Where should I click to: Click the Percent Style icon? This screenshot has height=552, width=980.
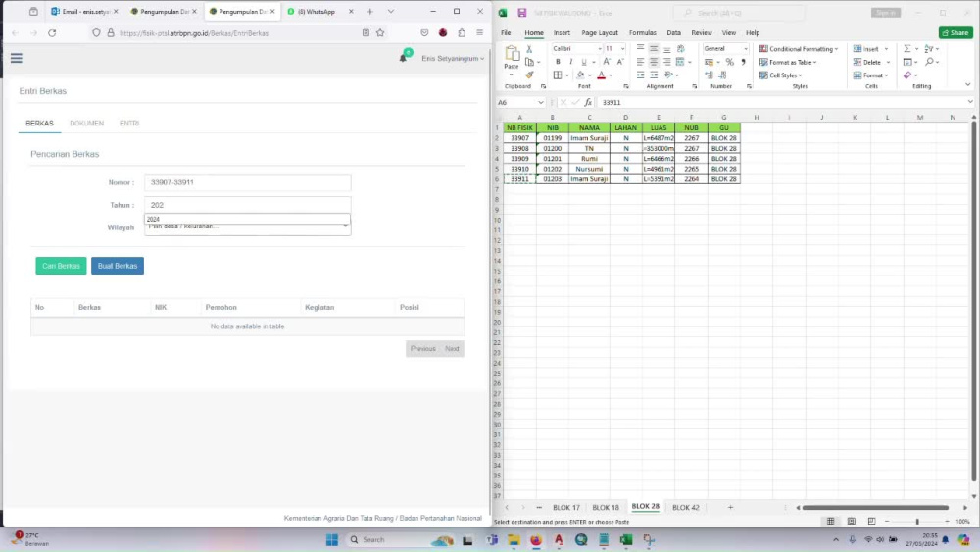point(729,62)
